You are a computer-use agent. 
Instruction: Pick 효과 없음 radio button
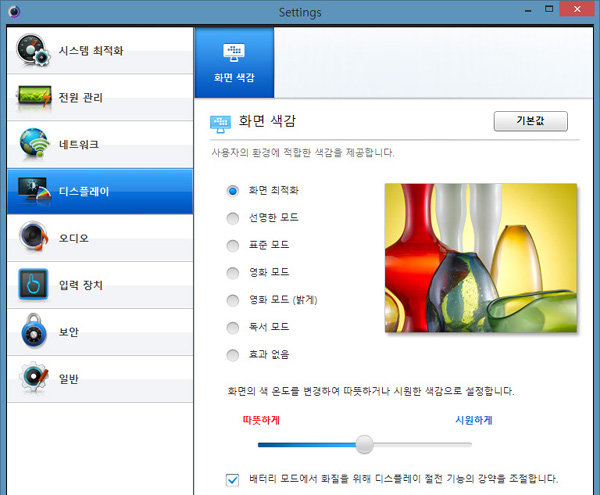(233, 355)
